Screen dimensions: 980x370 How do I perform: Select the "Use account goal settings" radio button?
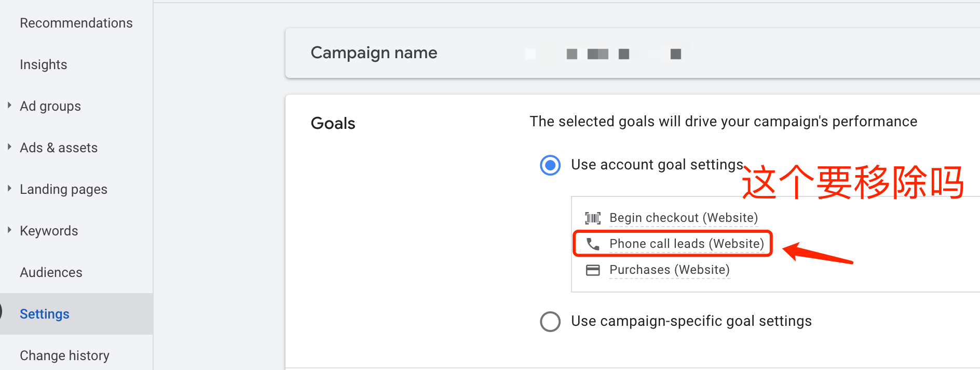[550, 165]
